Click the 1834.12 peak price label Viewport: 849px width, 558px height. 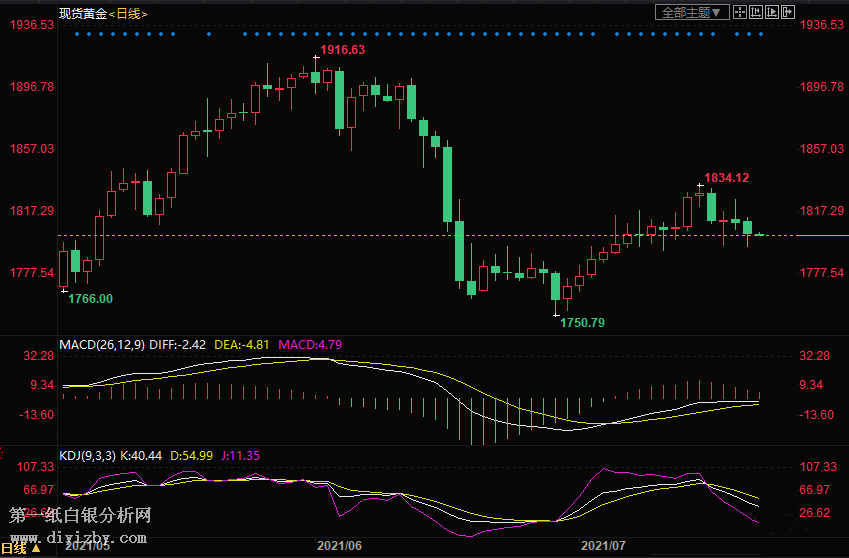(726, 177)
